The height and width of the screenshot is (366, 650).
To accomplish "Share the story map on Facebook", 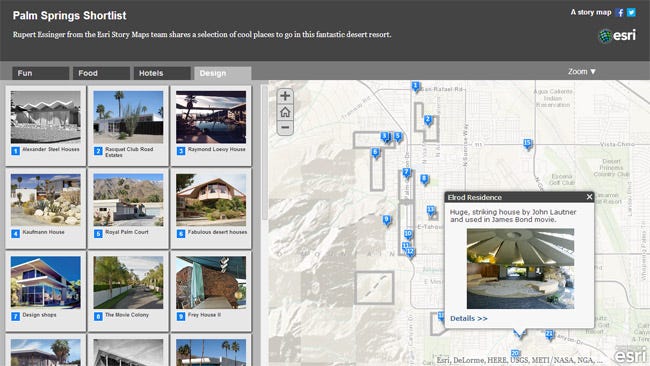I will (620, 12).
